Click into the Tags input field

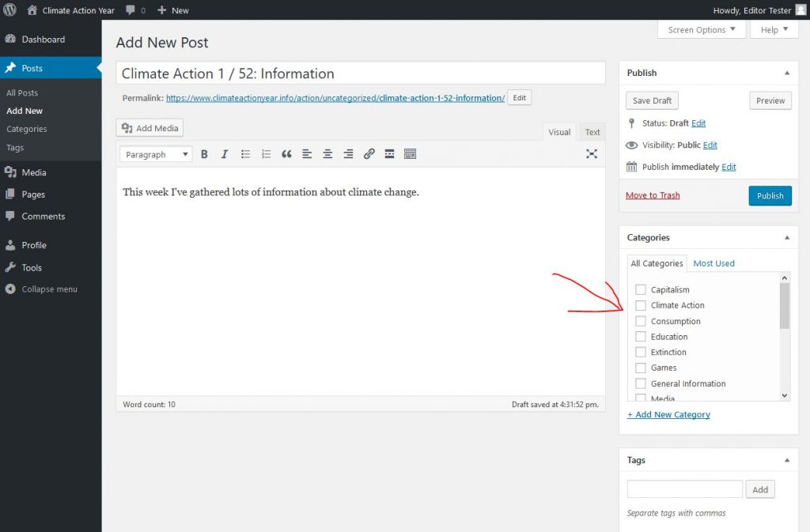tap(684, 489)
